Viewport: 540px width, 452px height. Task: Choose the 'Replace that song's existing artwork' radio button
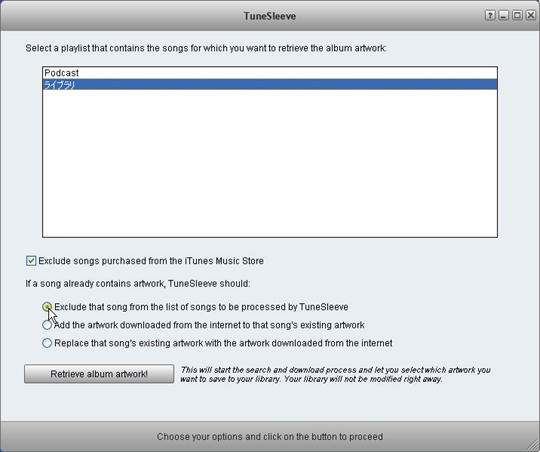[x=47, y=343]
